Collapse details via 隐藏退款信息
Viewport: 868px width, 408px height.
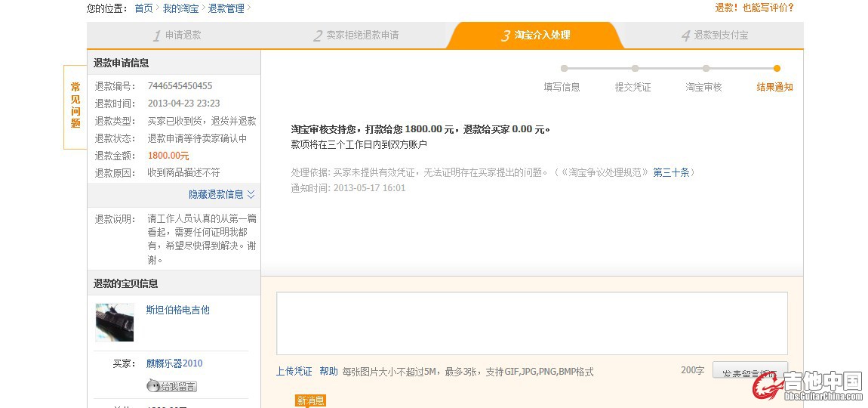[x=221, y=195]
